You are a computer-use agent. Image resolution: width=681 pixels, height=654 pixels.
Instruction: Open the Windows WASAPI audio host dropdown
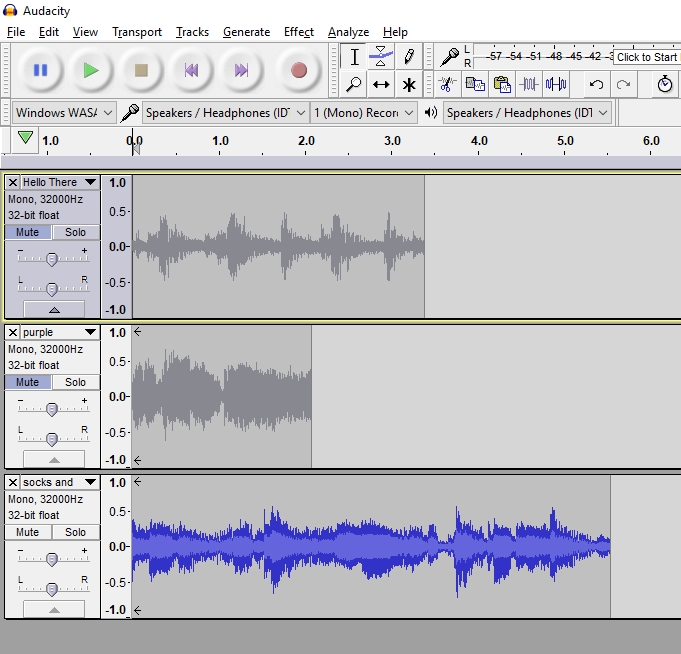pyautogui.click(x=64, y=113)
